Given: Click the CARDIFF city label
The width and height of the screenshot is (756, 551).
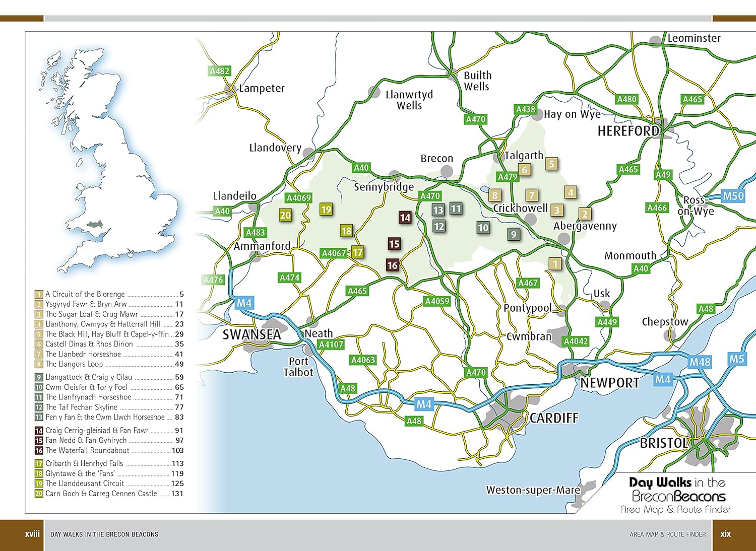Looking at the screenshot, I should click(554, 418).
